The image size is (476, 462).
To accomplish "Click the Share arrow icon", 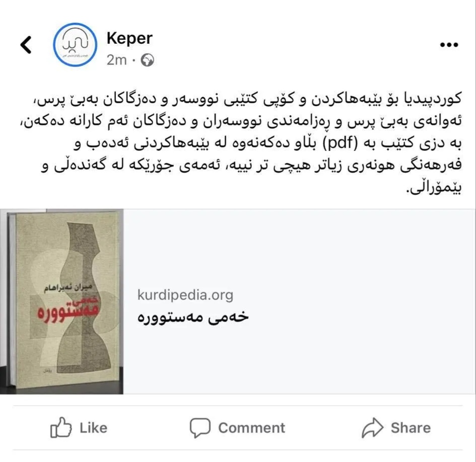I will [372, 428].
